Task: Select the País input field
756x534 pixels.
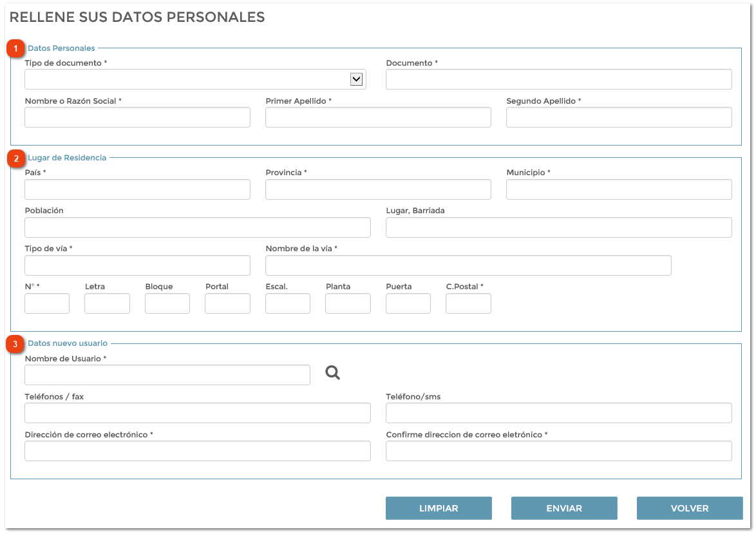Action: tap(137, 189)
